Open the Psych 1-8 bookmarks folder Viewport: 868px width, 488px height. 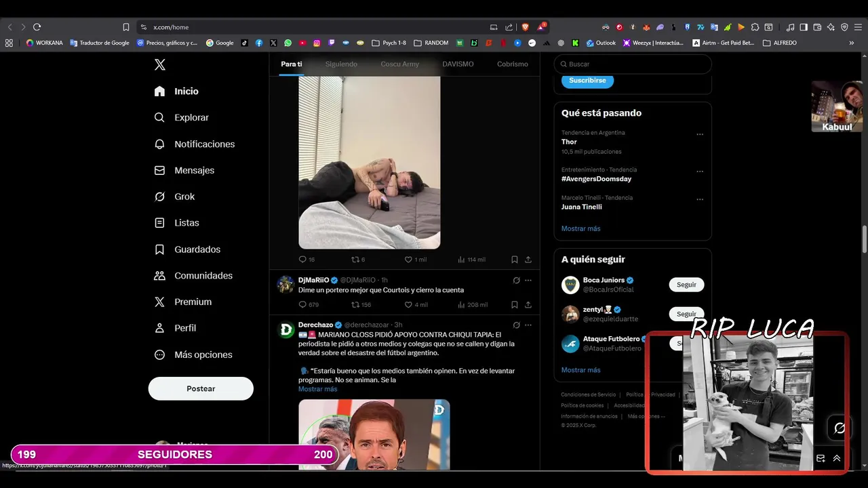pyautogui.click(x=389, y=43)
